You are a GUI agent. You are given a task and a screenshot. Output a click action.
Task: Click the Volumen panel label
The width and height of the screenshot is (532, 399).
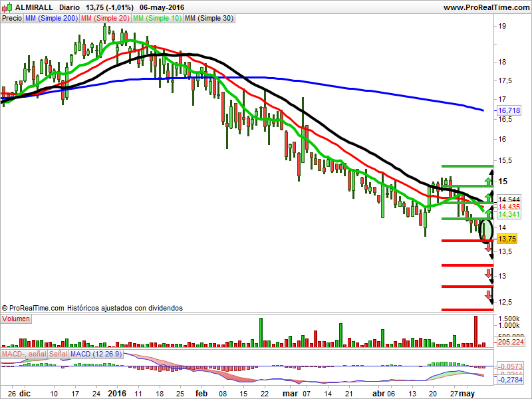16,319
